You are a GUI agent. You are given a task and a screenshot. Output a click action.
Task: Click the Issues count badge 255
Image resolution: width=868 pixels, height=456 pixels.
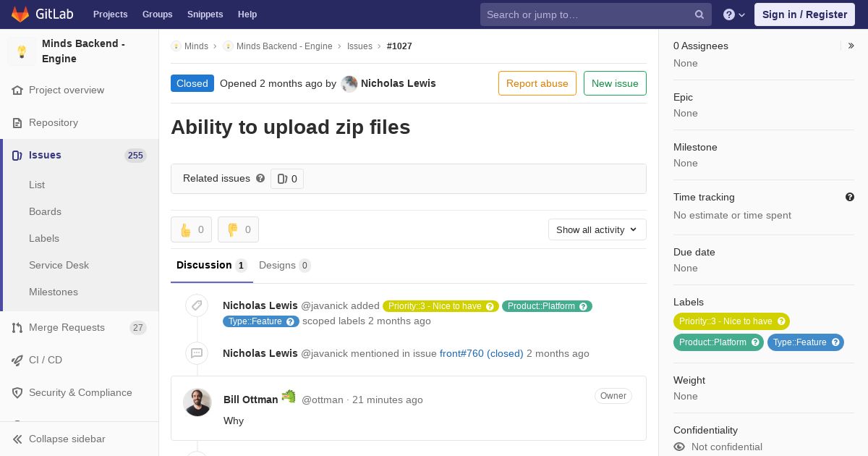tap(135, 156)
